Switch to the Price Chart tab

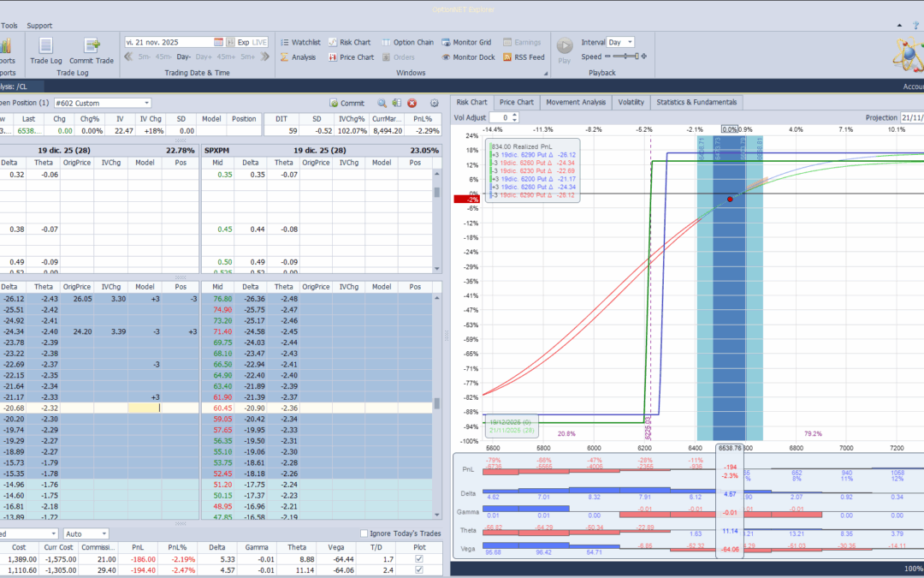pos(517,102)
